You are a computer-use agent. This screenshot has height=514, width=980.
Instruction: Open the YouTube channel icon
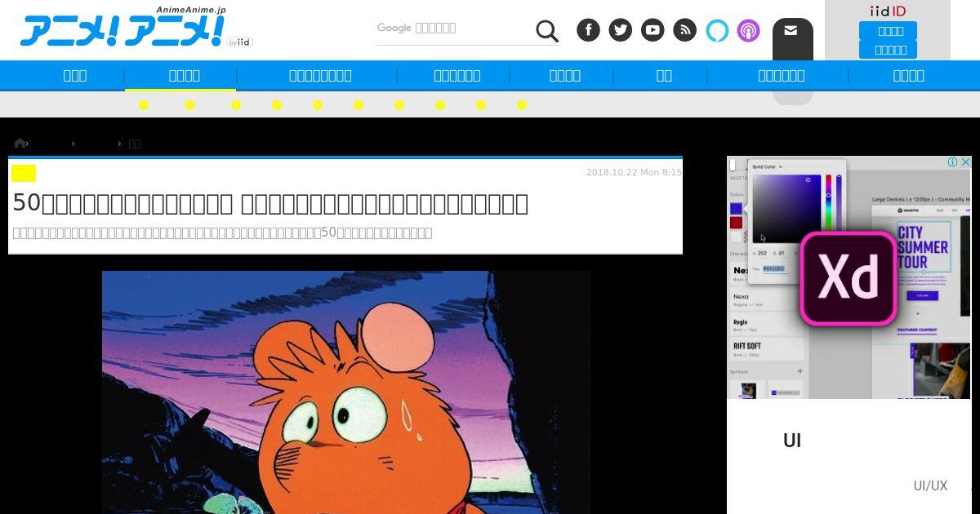653,30
